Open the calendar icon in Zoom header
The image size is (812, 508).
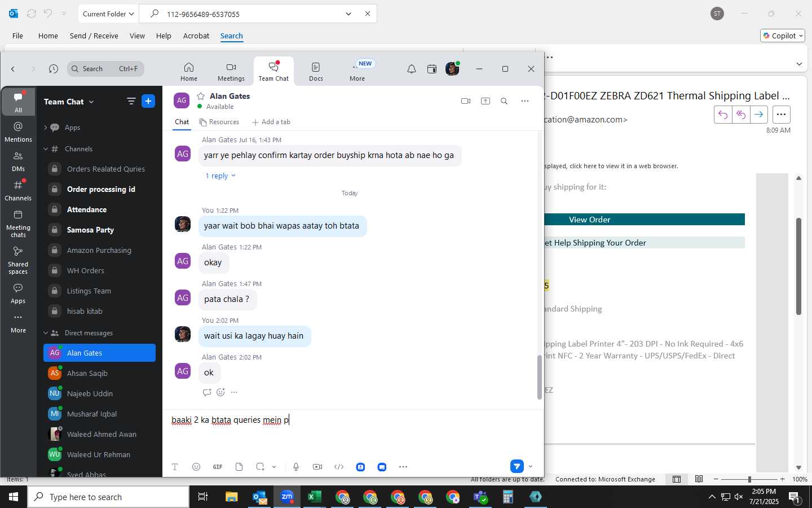432,69
